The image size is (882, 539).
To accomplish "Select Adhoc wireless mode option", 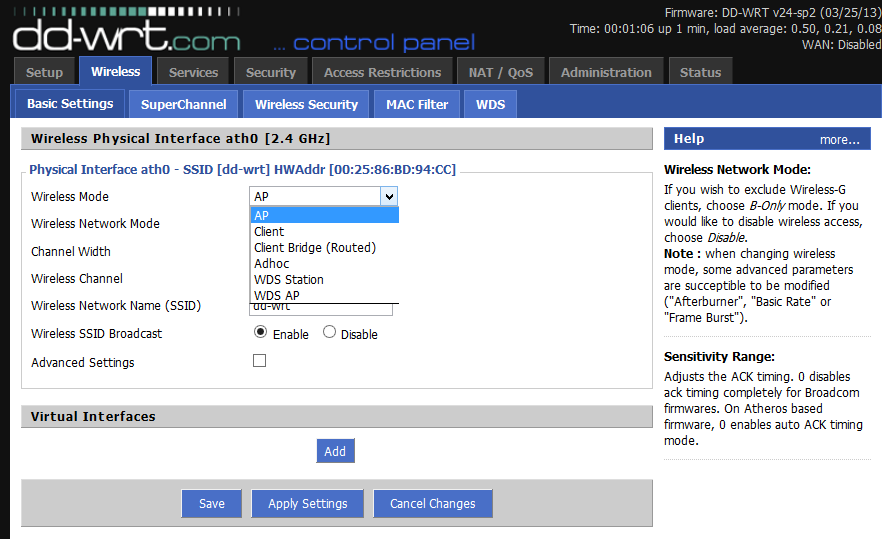I will tap(325, 263).
